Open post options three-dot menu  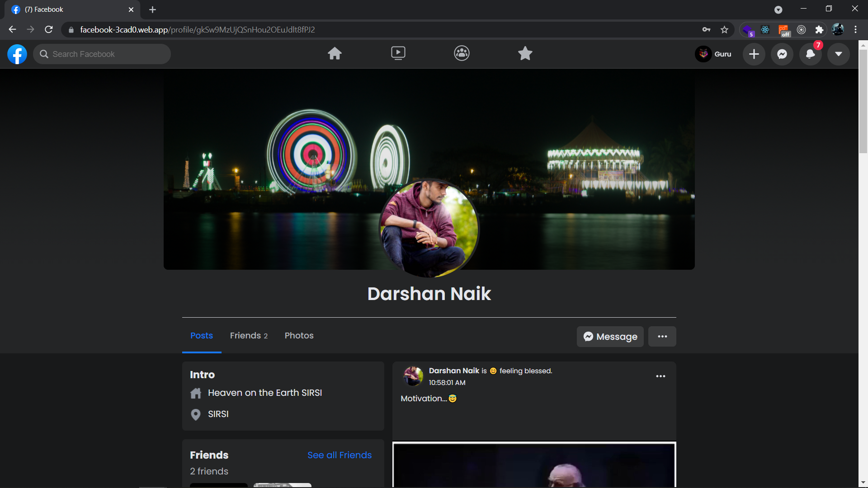pos(660,376)
